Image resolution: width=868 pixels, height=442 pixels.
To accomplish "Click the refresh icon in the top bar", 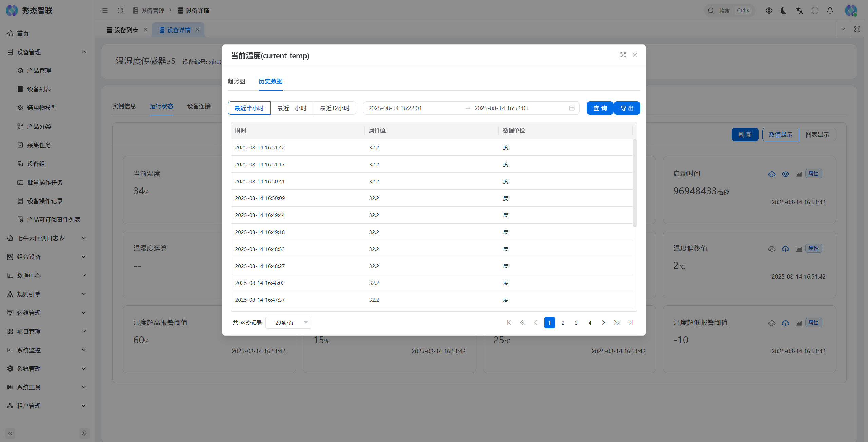I will [120, 10].
